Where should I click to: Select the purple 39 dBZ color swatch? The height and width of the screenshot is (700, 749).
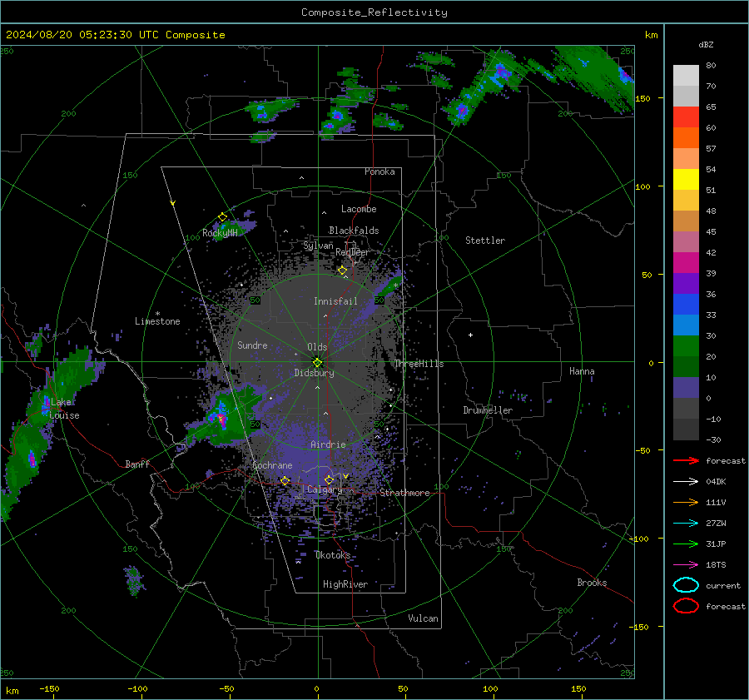tap(686, 283)
